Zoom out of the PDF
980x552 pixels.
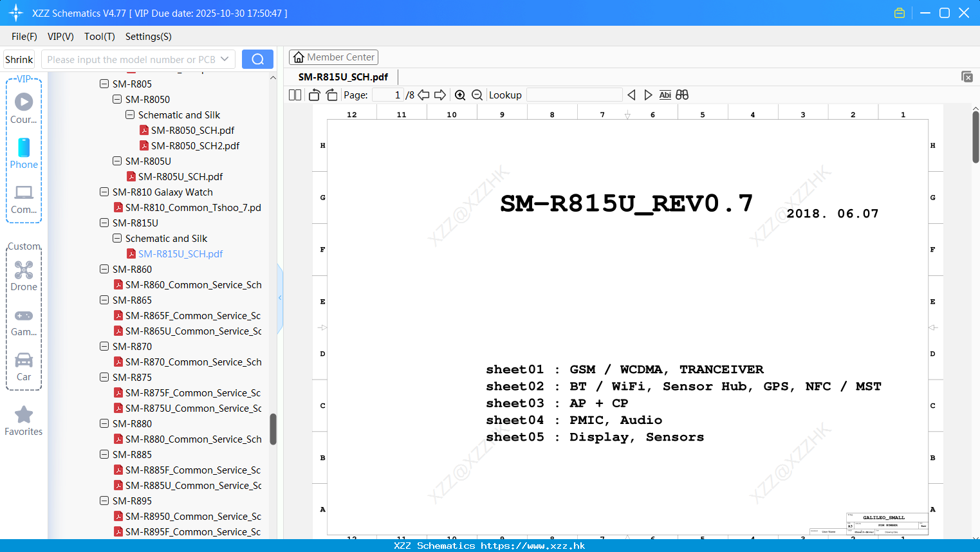[x=477, y=95]
